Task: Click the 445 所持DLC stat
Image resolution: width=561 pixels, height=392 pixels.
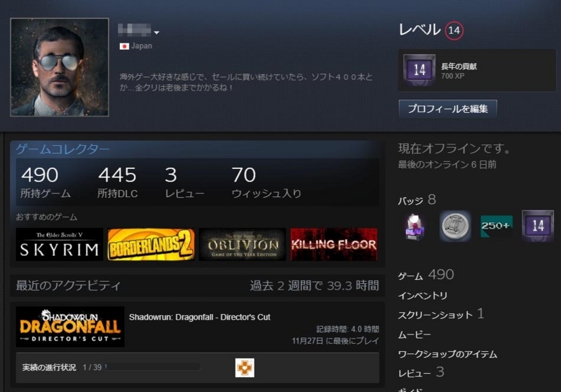Action: tap(117, 182)
